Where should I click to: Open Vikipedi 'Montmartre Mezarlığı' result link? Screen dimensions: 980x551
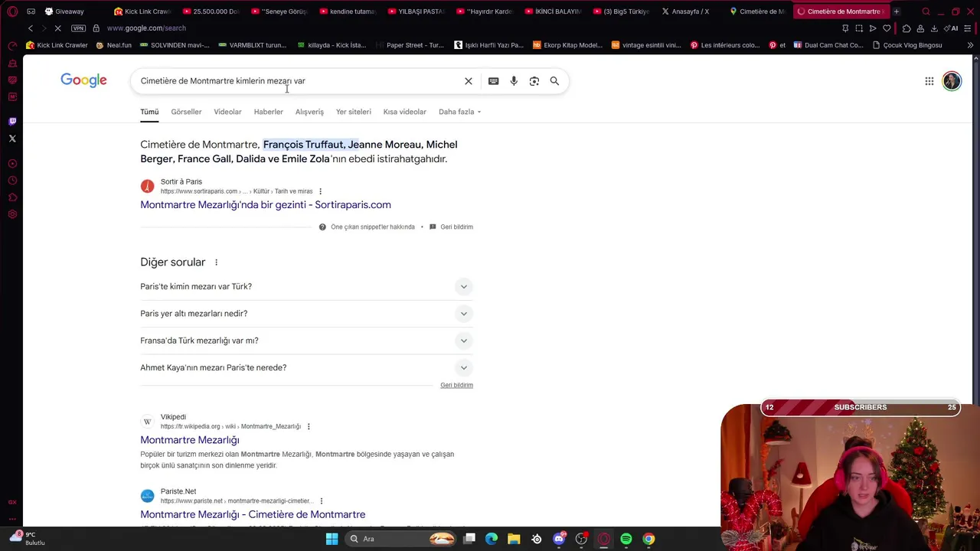(190, 440)
